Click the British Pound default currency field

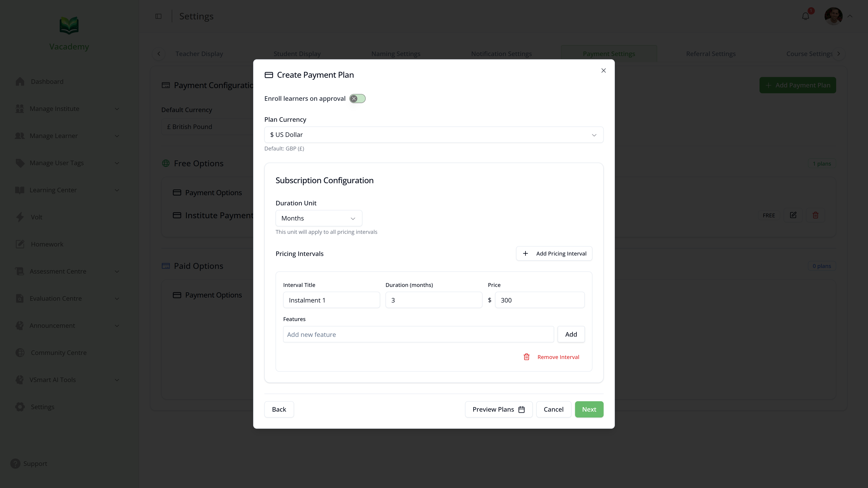tap(207, 127)
